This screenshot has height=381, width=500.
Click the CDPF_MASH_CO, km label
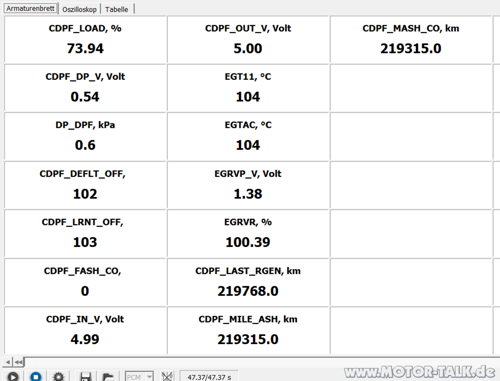(411, 28)
